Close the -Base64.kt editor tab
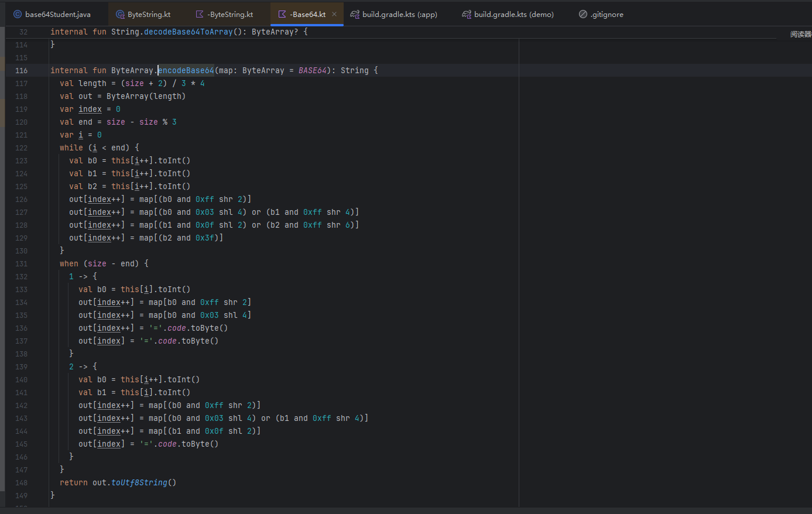This screenshot has width=812, height=514. coord(334,14)
